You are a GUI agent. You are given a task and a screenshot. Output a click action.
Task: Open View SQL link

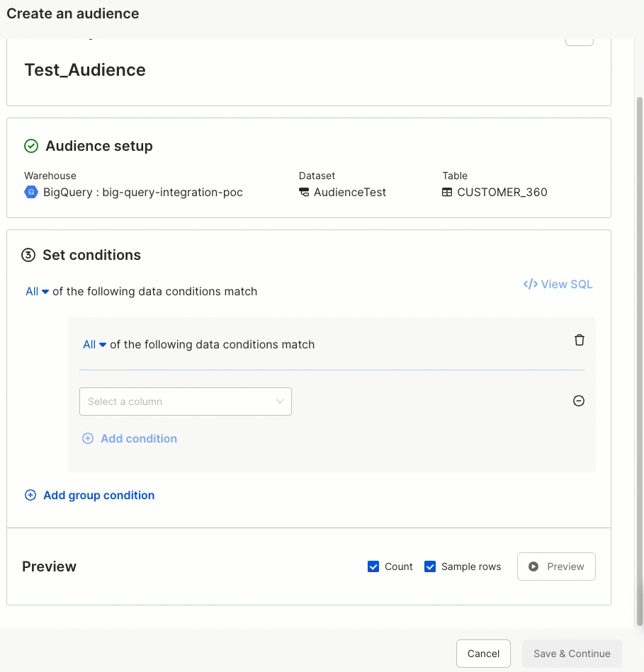coord(558,284)
